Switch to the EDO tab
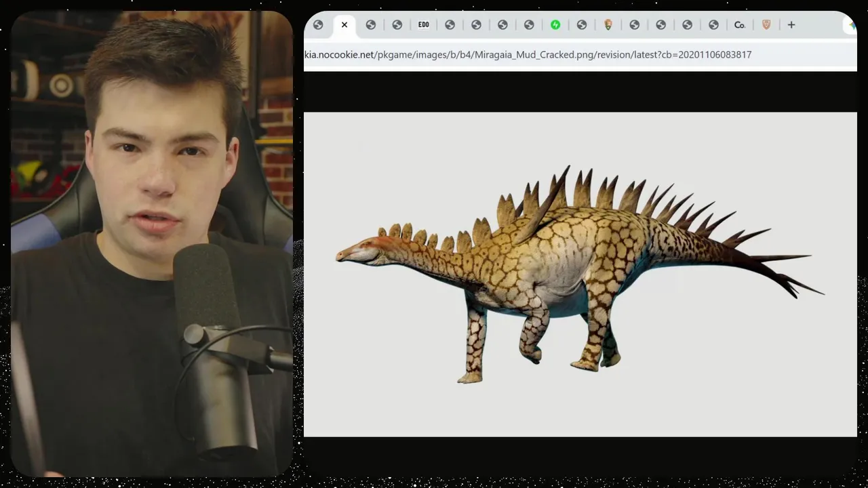The height and width of the screenshot is (488, 868). 423,25
